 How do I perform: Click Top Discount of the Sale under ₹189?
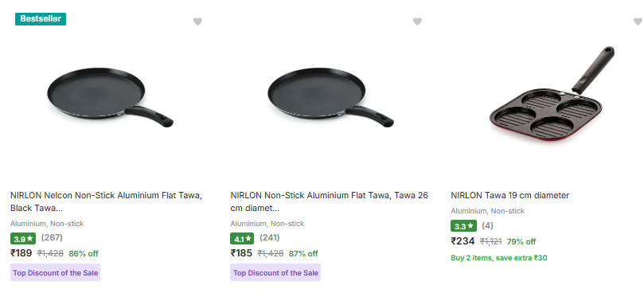pyautogui.click(x=56, y=273)
